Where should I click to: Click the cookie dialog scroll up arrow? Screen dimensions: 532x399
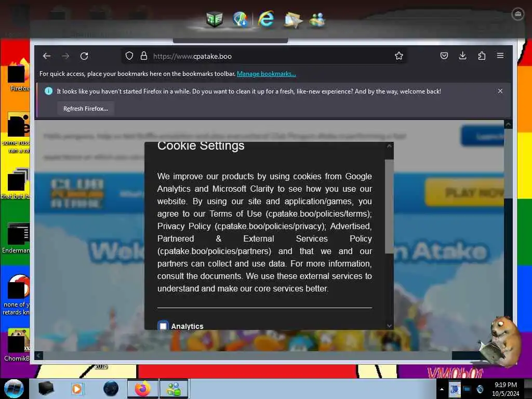point(389,146)
